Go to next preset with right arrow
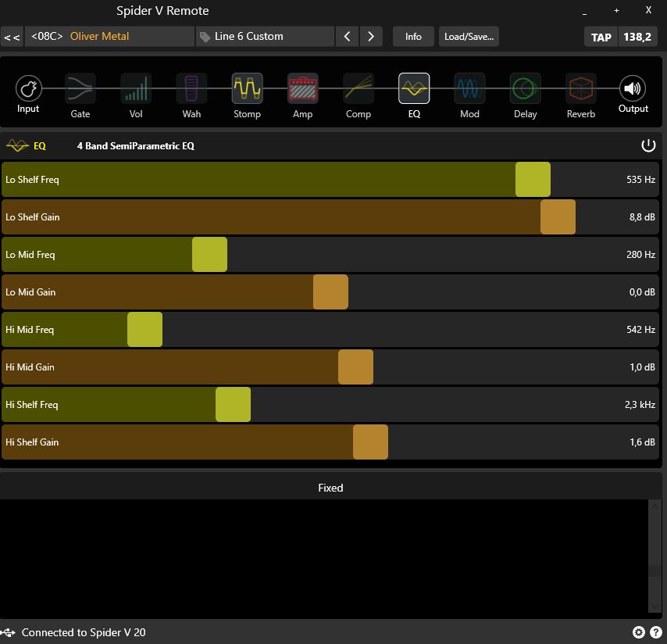Image resolution: width=667 pixels, height=644 pixels. pos(371,37)
